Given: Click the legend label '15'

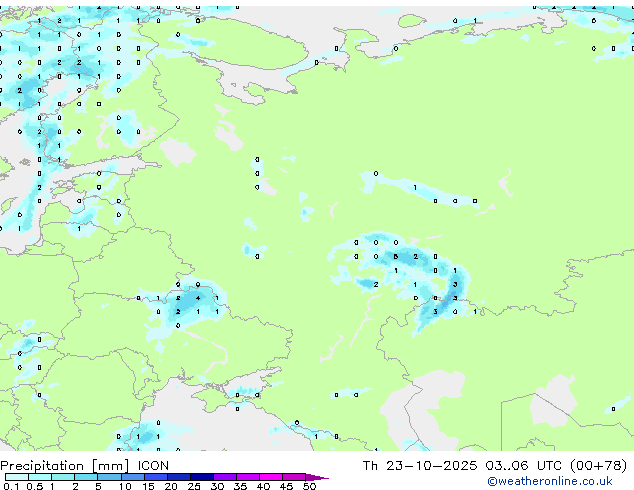Looking at the screenshot, I should click(x=148, y=486).
